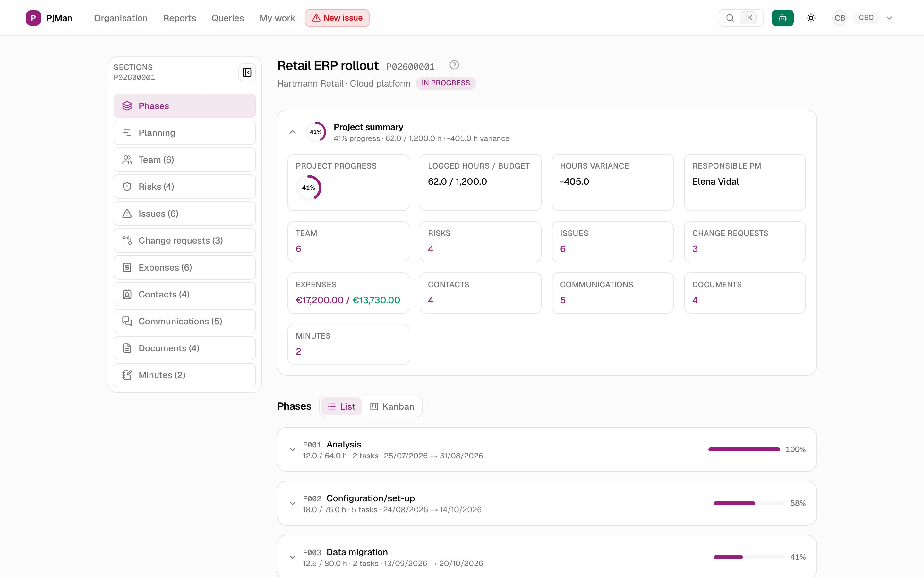This screenshot has height=577, width=924.
Task: Switch phases view to List
Action: [341, 406]
